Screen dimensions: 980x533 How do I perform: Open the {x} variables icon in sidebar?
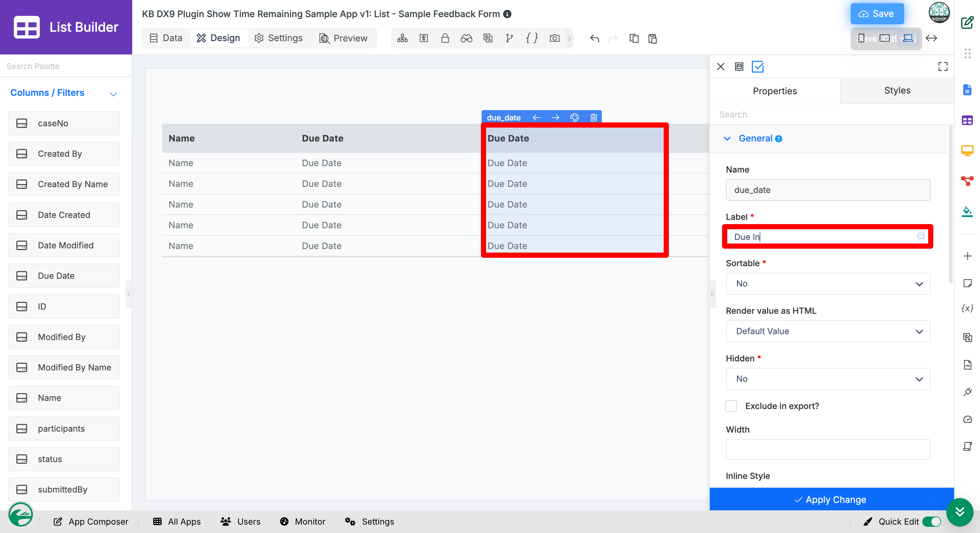click(967, 308)
